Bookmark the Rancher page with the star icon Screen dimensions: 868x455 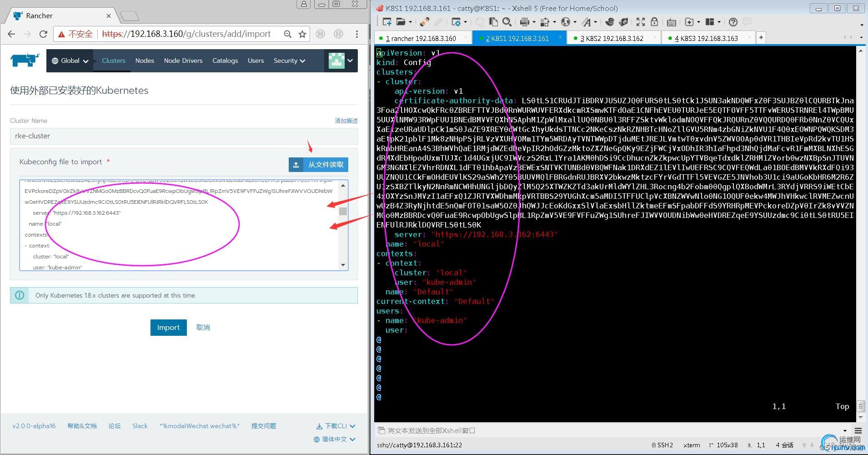point(302,34)
